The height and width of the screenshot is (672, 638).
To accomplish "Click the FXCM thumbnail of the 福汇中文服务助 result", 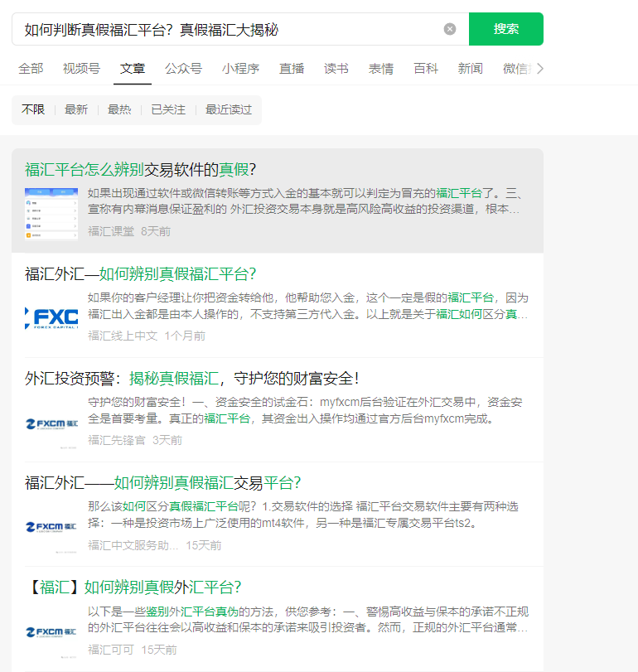I will click(x=51, y=527).
